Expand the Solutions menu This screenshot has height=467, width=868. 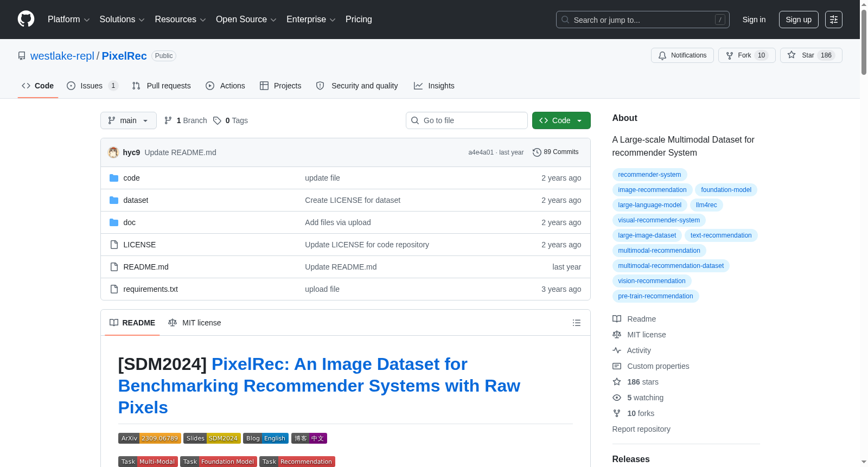point(122,20)
